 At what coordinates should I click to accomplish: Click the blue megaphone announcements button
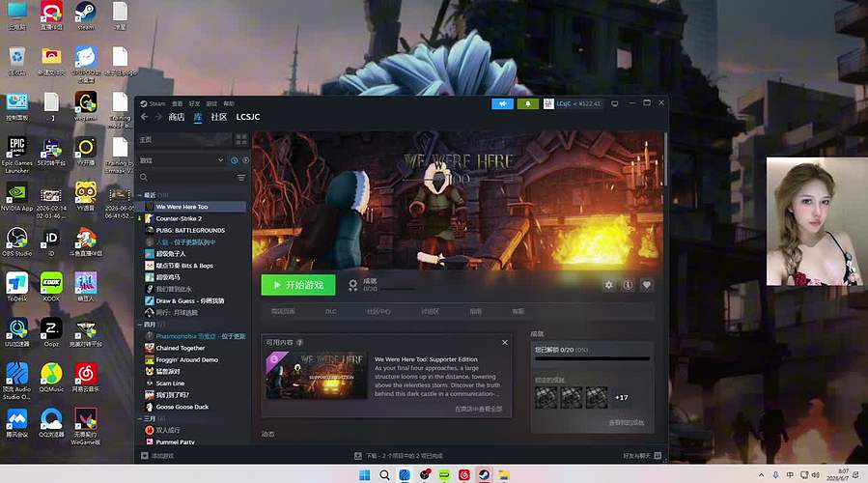click(x=503, y=103)
